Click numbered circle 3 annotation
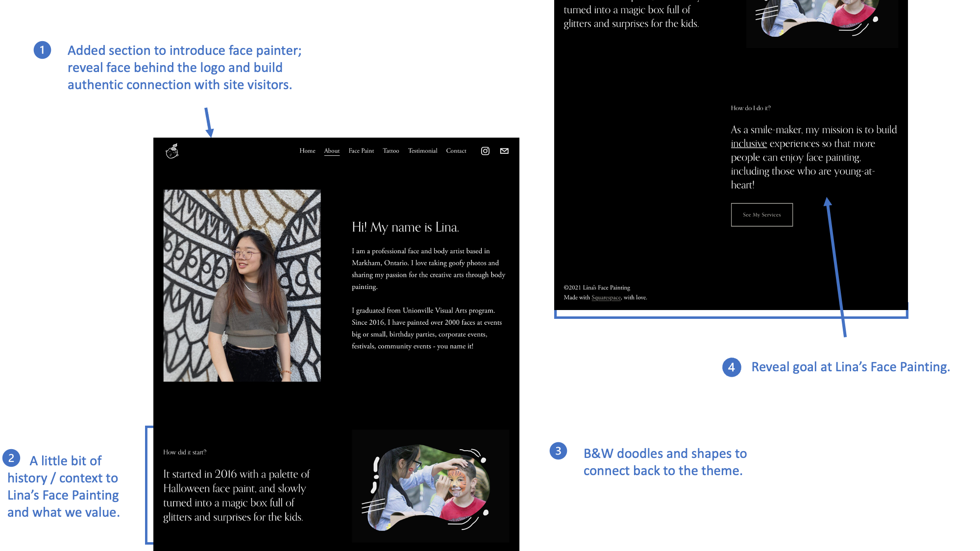 558,451
